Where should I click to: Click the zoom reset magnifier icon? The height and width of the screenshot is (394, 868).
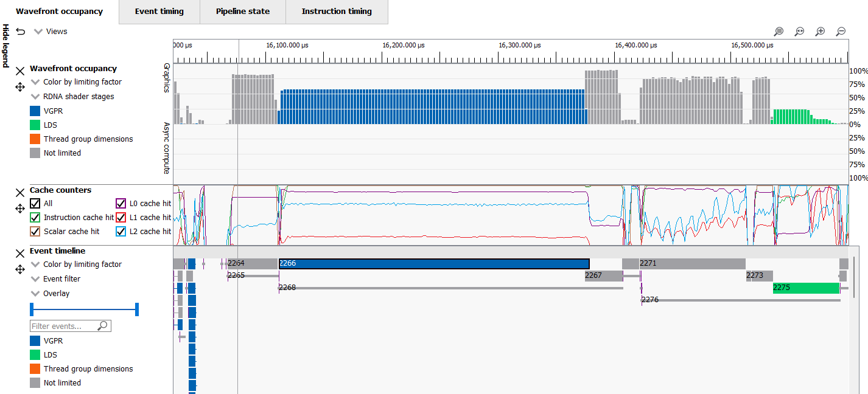click(800, 32)
